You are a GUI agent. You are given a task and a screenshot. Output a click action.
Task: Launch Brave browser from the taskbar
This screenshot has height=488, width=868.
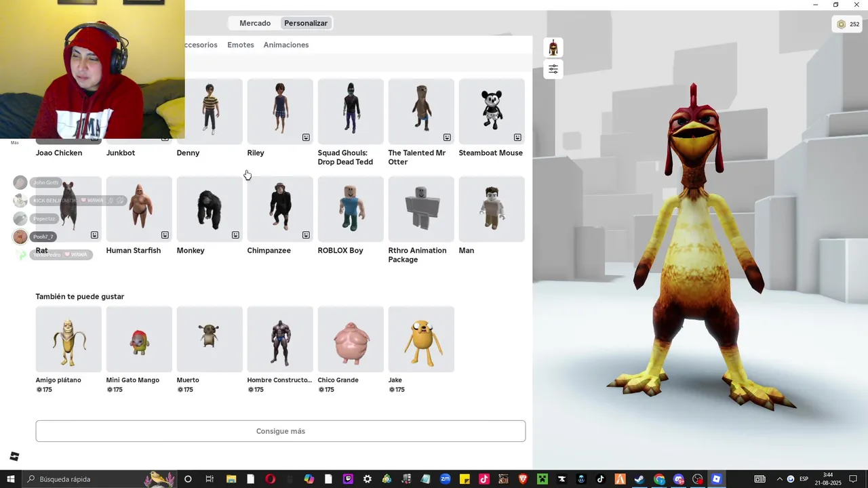[523, 479]
